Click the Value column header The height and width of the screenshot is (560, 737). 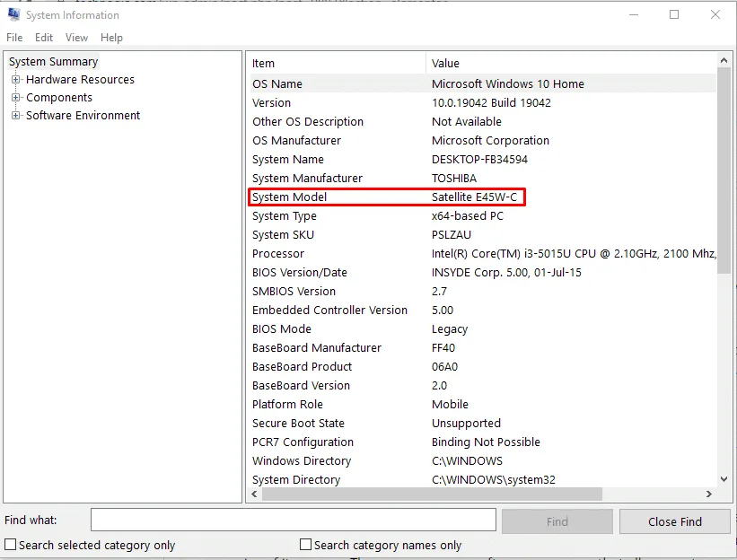571,64
